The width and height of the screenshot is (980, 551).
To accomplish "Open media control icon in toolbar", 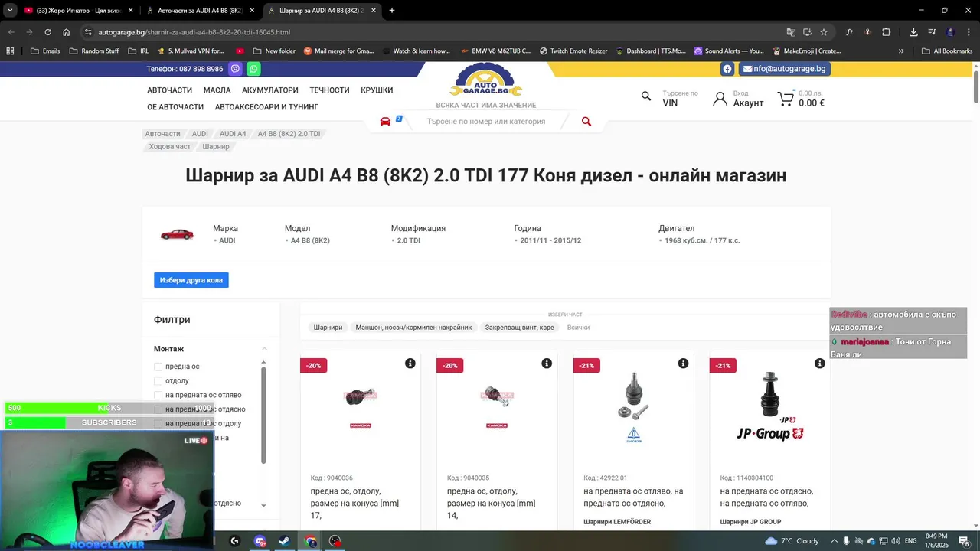I will coord(932,32).
